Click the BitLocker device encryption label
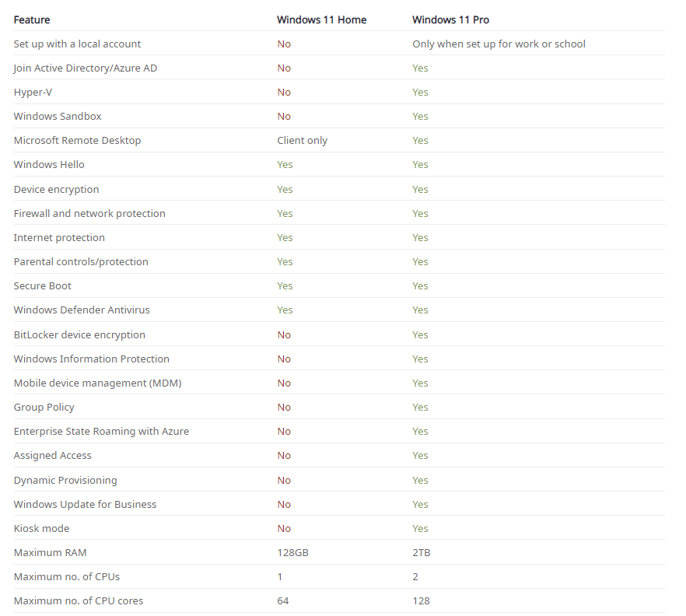This screenshot has width=686, height=616. [79, 334]
